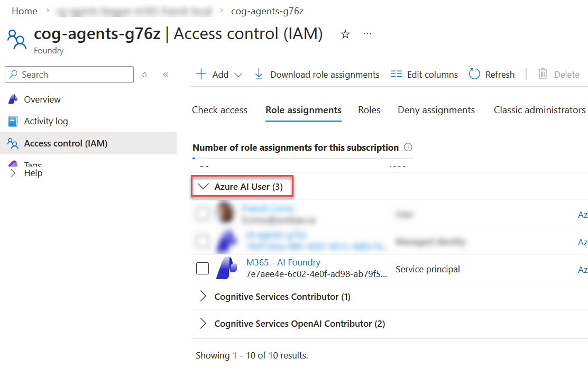This screenshot has width=588, height=386.
Task: Click the favorite star icon
Action: pyautogui.click(x=345, y=34)
